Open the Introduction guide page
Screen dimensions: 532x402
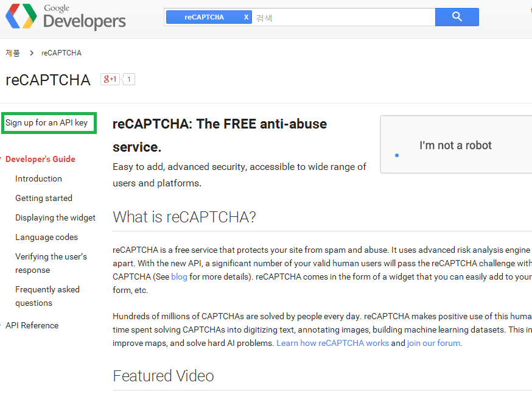pyautogui.click(x=38, y=178)
